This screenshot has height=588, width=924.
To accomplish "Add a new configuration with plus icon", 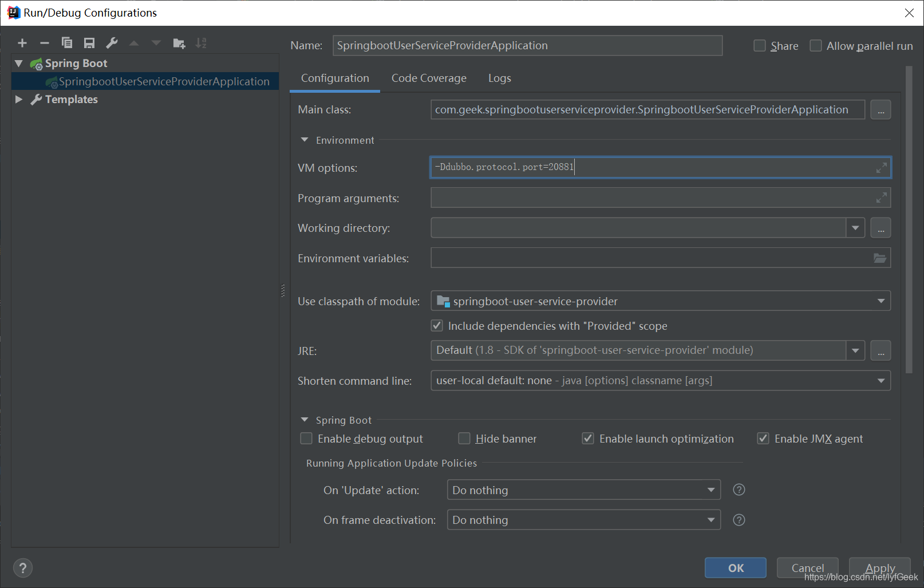I will point(22,43).
